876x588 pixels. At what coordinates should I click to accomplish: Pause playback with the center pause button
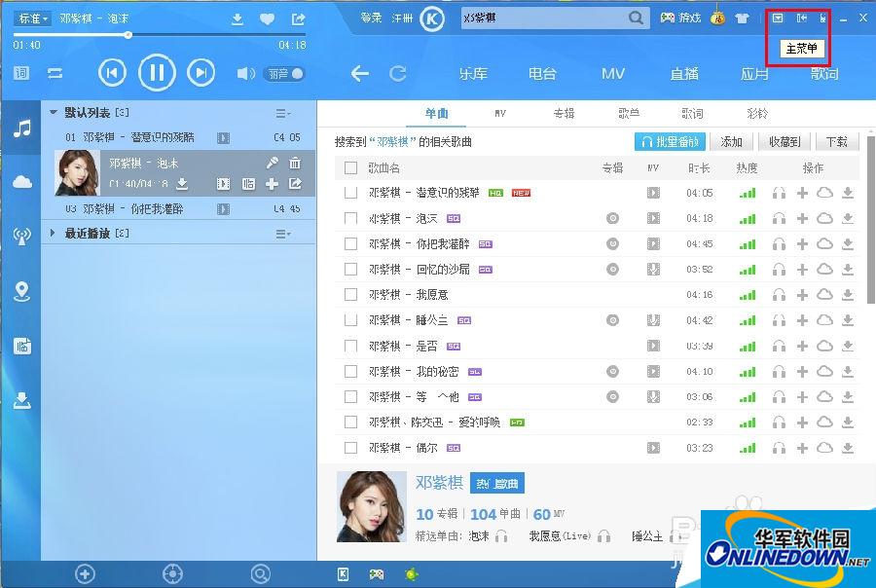156,72
